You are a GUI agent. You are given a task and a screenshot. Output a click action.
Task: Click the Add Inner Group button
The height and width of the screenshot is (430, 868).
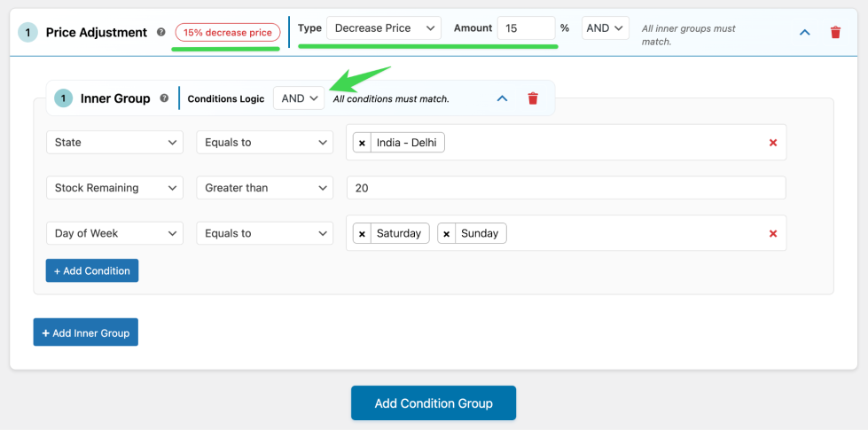86,332
